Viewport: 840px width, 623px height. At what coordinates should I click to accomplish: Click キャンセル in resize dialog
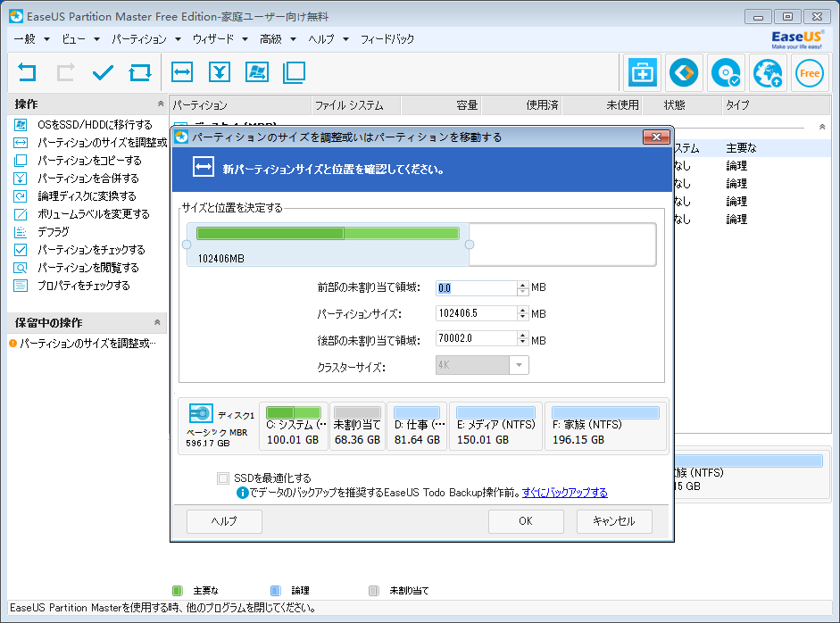coord(614,521)
